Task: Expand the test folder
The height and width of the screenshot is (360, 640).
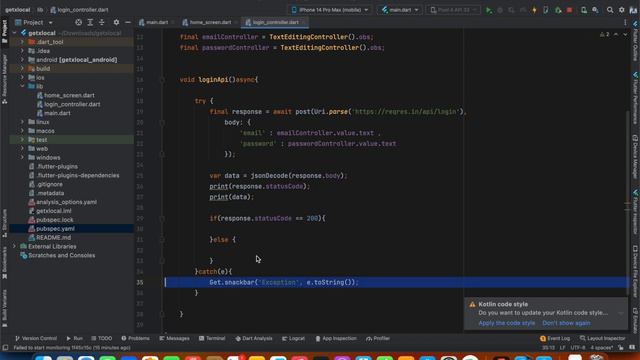Action: (x=22, y=140)
